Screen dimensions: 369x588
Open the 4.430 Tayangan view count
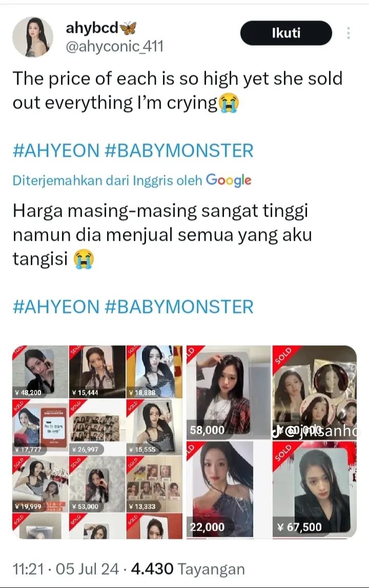[188, 569]
